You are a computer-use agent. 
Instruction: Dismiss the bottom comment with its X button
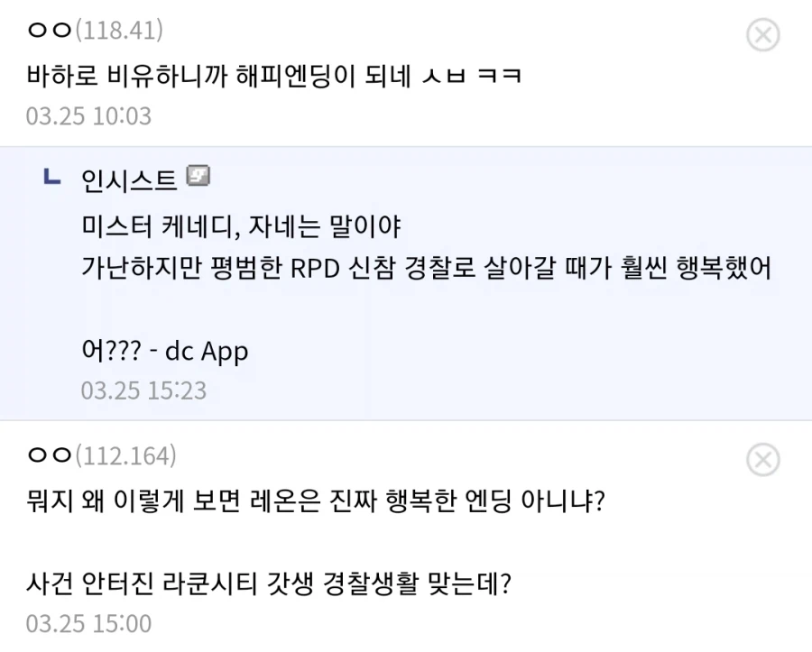pyautogui.click(x=764, y=460)
